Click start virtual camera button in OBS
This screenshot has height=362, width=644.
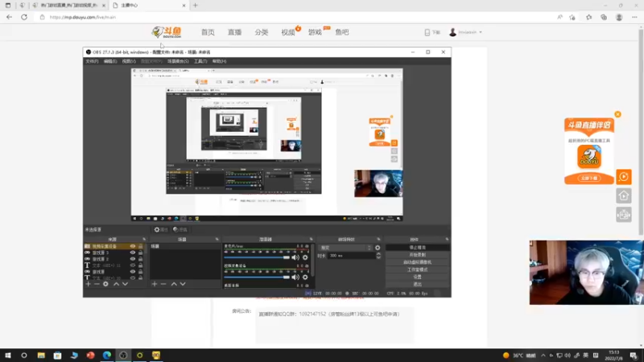point(417,262)
